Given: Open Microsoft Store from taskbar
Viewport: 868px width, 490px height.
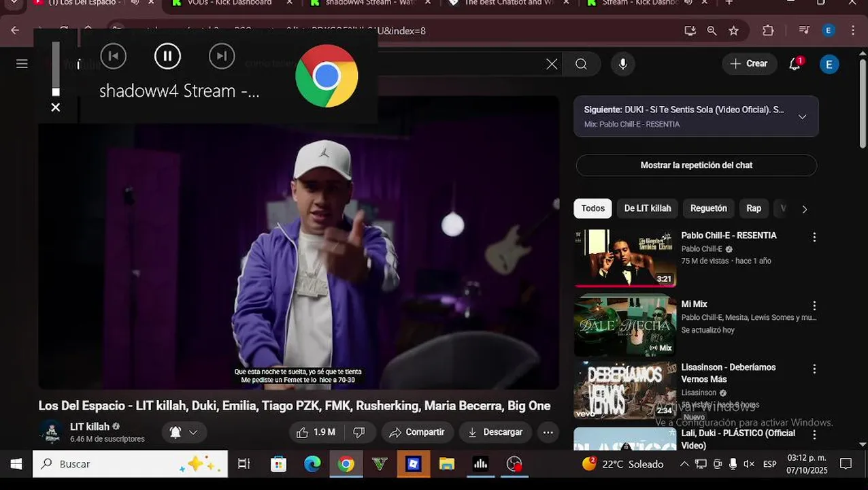Looking at the screenshot, I should pyautogui.click(x=278, y=464).
